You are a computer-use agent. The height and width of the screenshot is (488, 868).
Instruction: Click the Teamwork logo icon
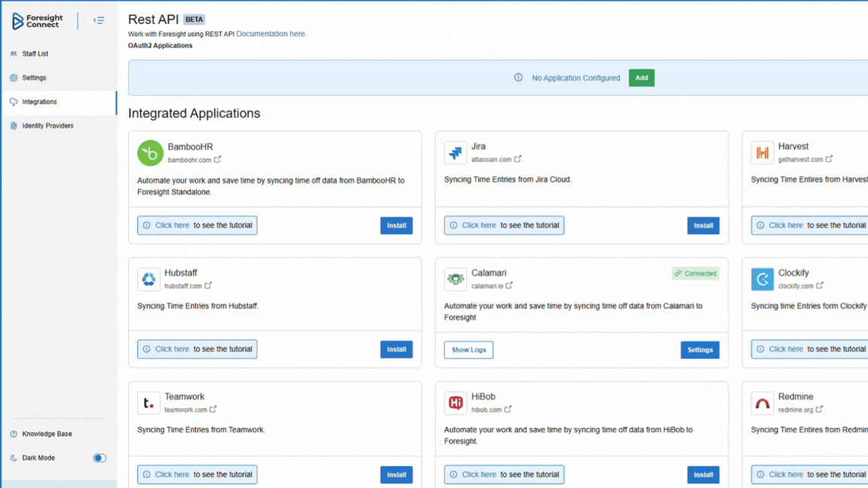pos(148,403)
